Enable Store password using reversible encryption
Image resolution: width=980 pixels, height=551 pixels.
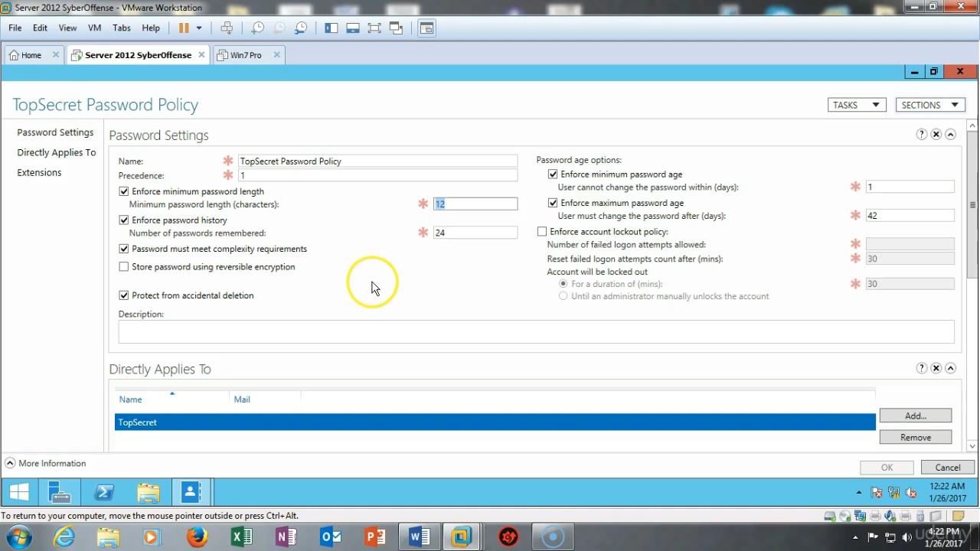124,267
